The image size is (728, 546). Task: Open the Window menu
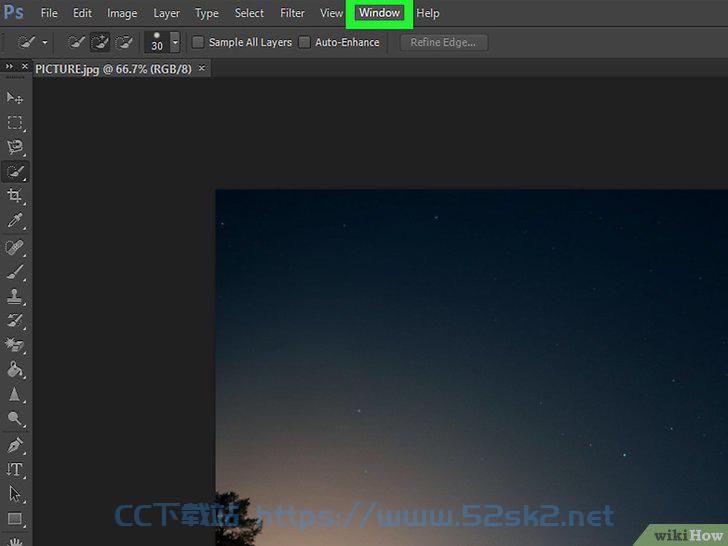pyautogui.click(x=379, y=13)
